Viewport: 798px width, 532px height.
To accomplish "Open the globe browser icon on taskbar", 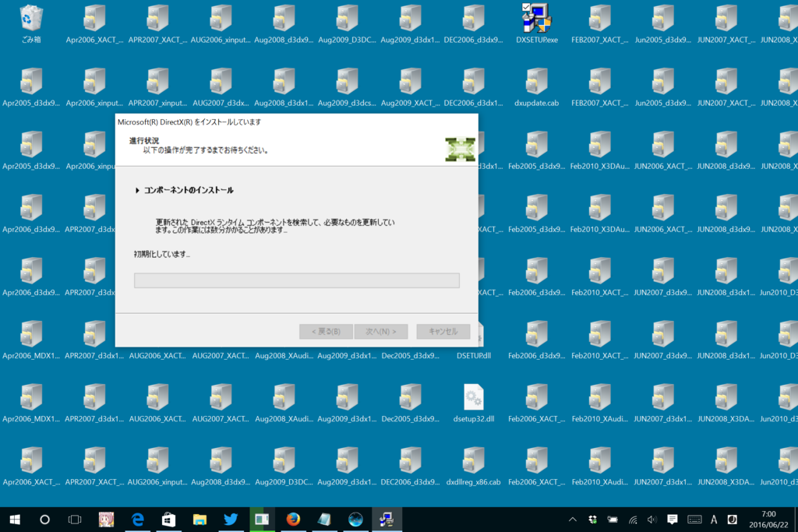I will [355, 520].
